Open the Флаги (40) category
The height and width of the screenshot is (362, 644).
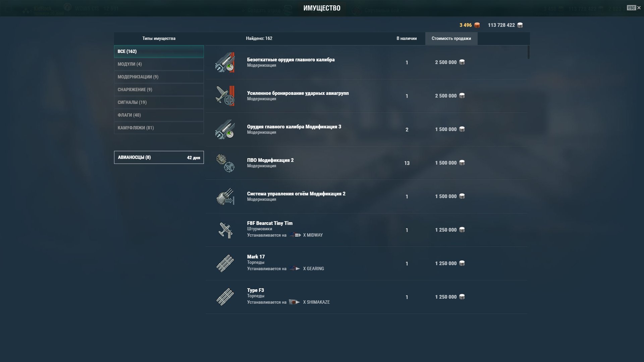pyautogui.click(x=159, y=115)
